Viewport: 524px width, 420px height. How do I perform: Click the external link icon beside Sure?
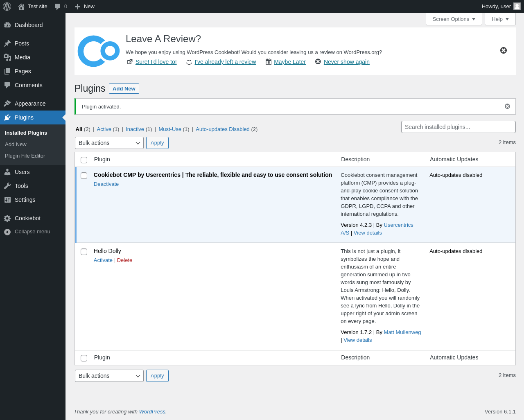pyautogui.click(x=130, y=62)
